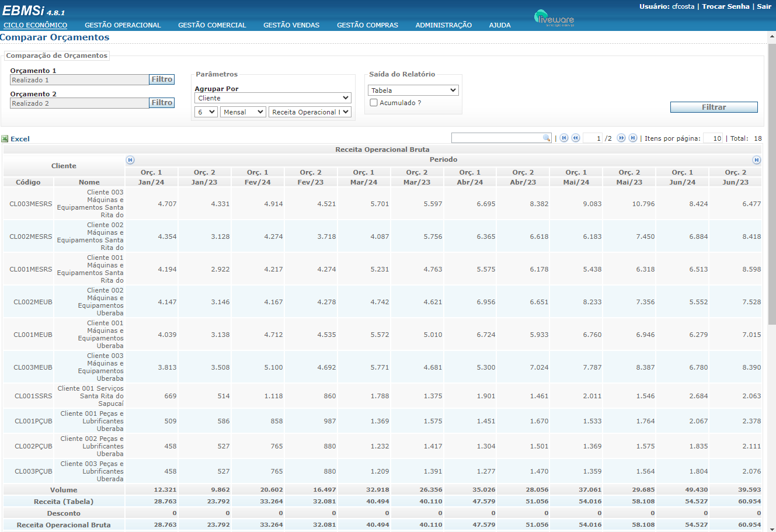Open the Receita Operacional dropdown

pos(310,112)
